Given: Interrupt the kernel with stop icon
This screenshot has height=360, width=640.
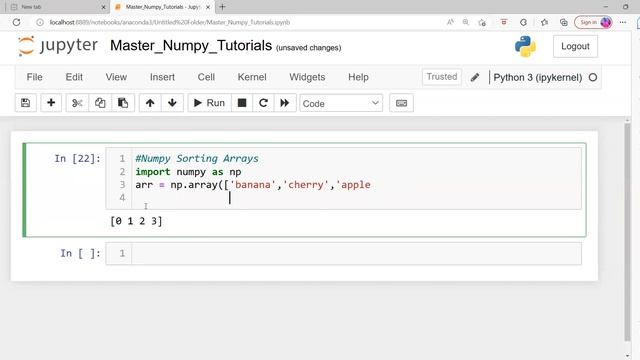Looking at the screenshot, I should pyautogui.click(x=242, y=103).
